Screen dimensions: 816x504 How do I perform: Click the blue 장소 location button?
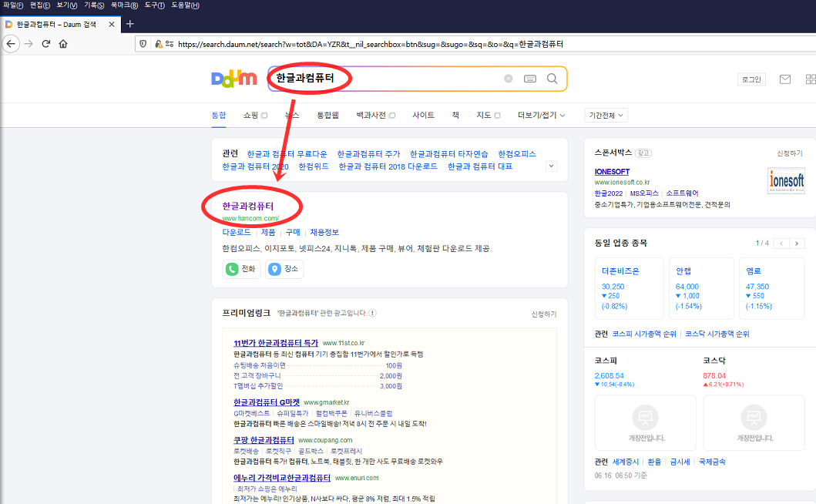click(284, 269)
